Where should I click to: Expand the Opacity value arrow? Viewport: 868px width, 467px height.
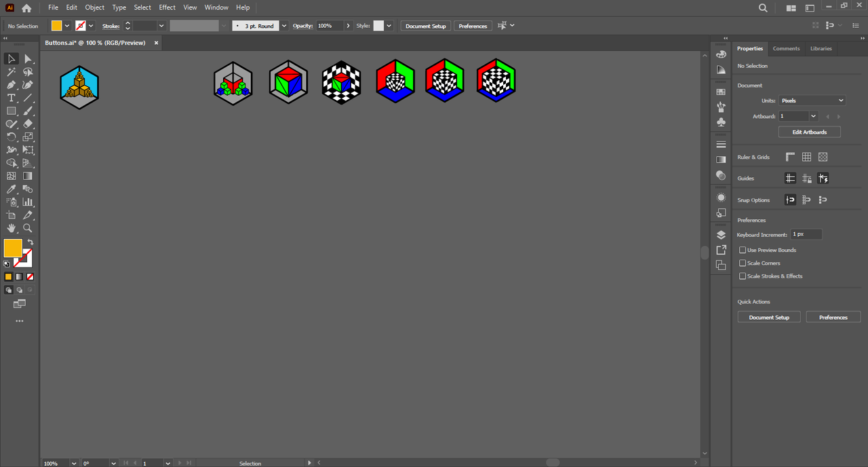pyautogui.click(x=349, y=26)
